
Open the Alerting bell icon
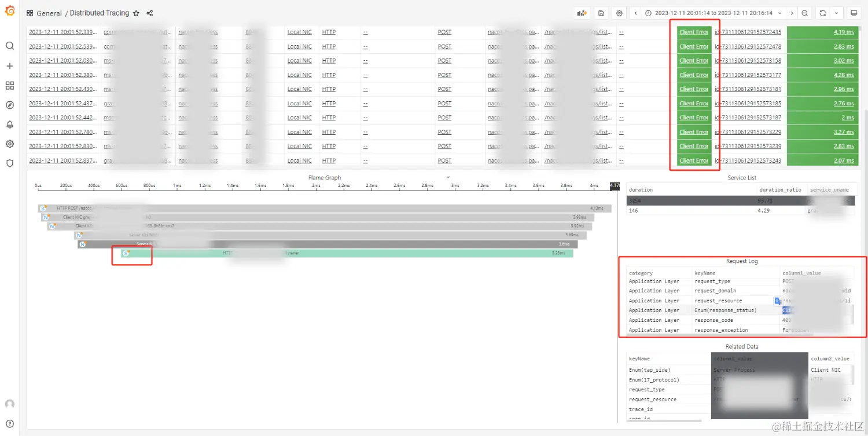tap(9, 124)
